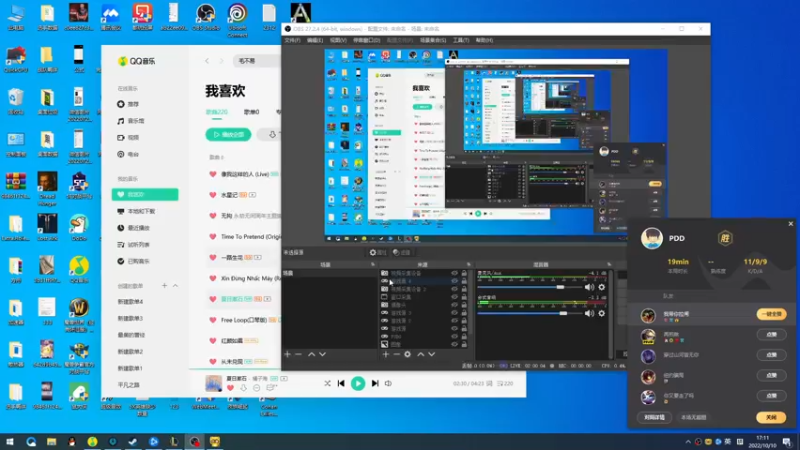Screen dimensions: 800x450
Task: Toggle visibility of 游戏源 3 source
Action: (454, 313)
